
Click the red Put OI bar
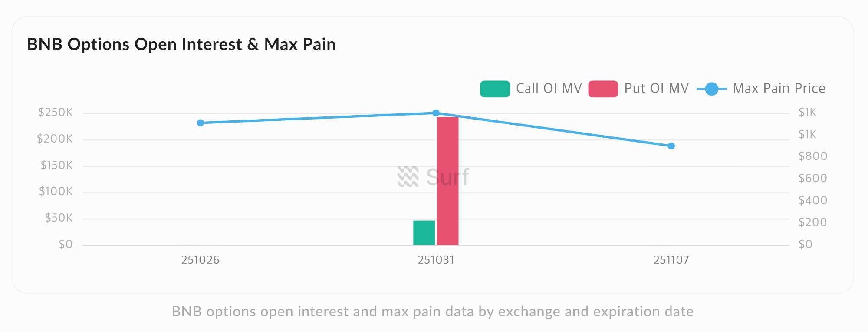[x=447, y=181]
